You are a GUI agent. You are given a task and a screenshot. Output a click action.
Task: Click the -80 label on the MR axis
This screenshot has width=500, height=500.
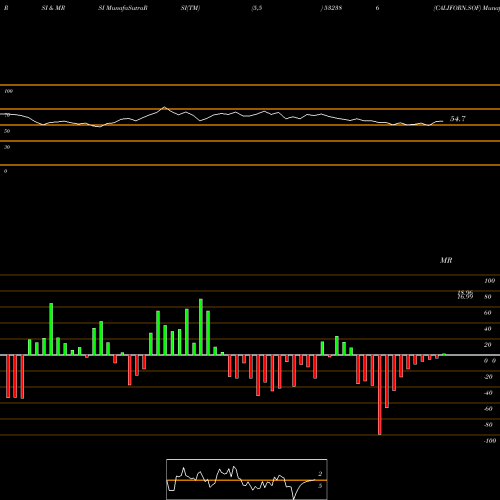tap(488, 425)
